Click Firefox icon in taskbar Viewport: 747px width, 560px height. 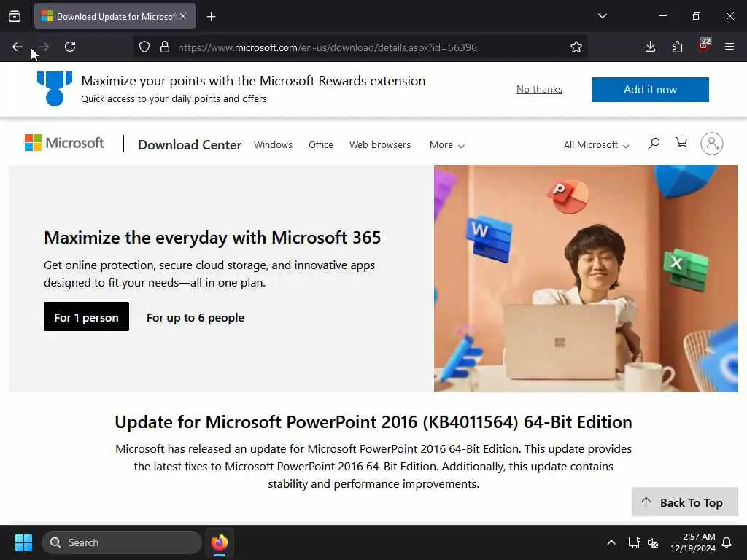[219, 542]
